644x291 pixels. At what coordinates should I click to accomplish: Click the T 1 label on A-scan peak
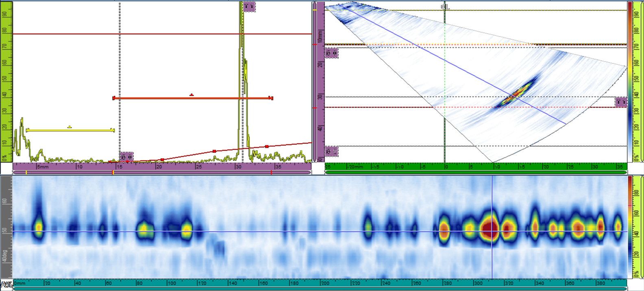(x=249, y=7)
